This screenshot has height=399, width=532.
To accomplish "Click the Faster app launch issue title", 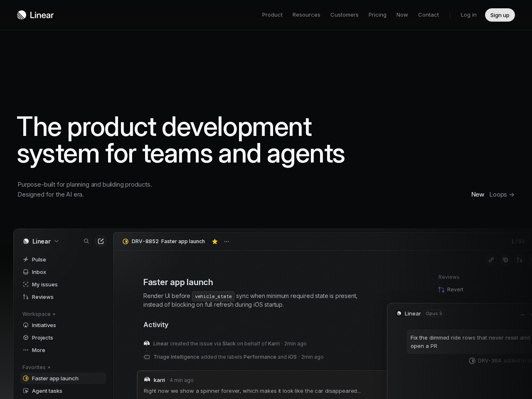I will [178, 282].
